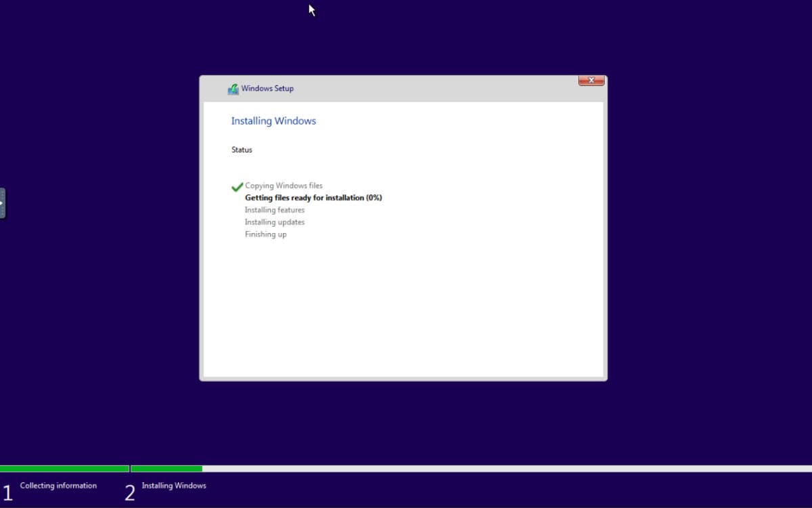812x508 pixels.
Task: Click "Finishing up" status line
Action: (265, 234)
